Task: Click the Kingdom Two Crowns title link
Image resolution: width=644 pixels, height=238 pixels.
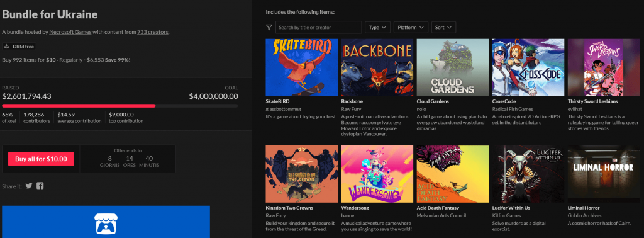Action: pos(289,208)
